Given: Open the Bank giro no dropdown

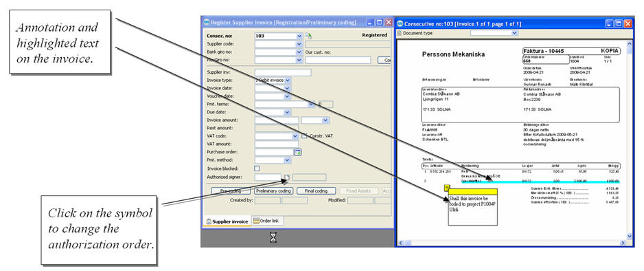Looking at the screenshot, I should [x=299, y=52].
